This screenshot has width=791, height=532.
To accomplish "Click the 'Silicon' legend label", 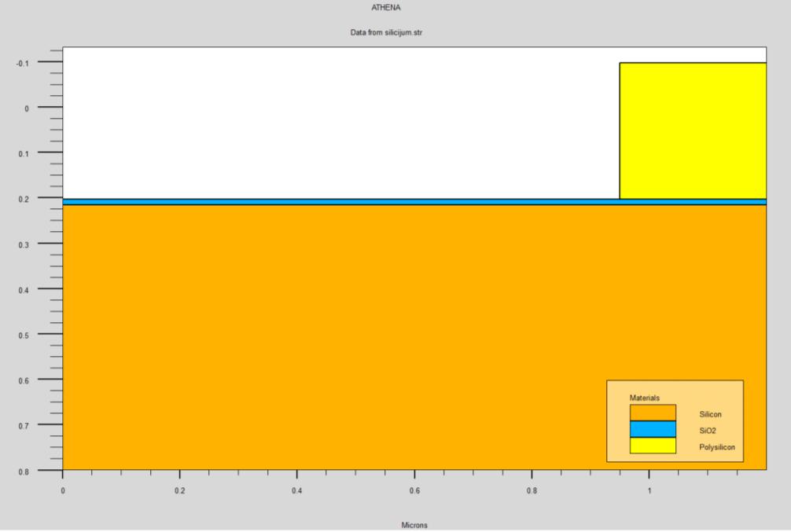I will tap(710, 414).
